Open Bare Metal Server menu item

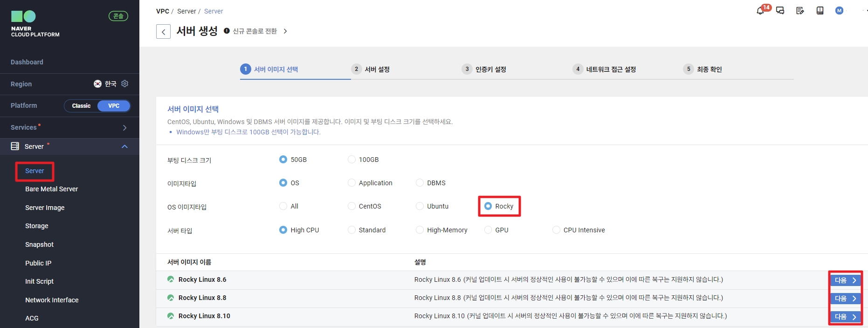[x=52, y=189]
